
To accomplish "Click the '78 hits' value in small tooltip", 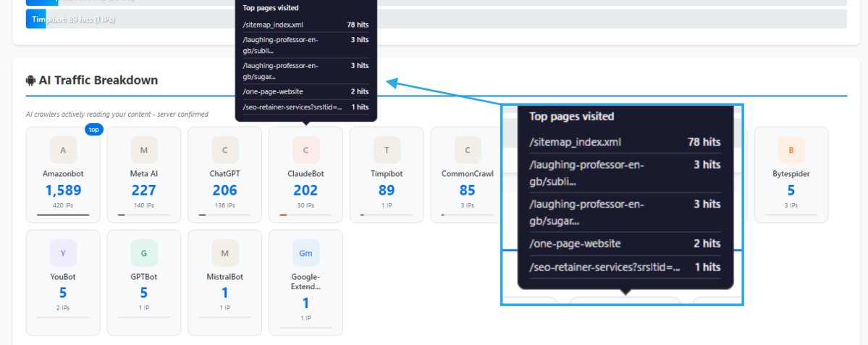I will click(358, 25).
